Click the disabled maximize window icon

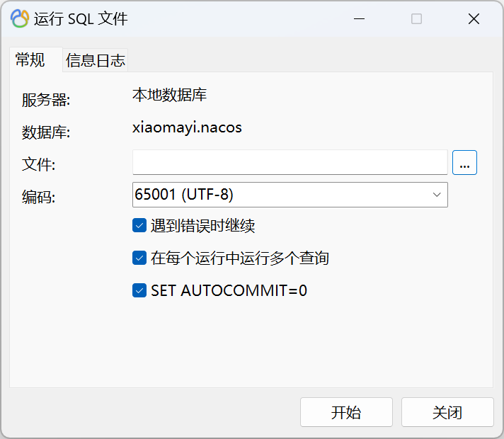tap(416, 18)
